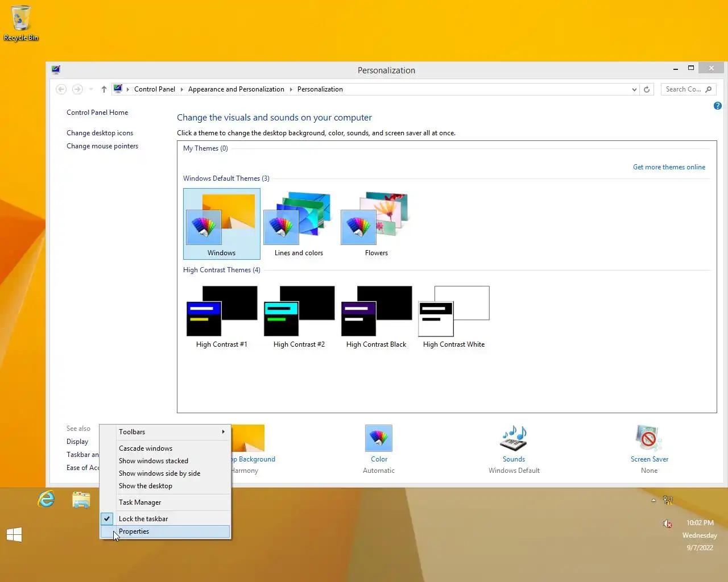
Task: Open the Sounds link
Action: click(514, 459)
